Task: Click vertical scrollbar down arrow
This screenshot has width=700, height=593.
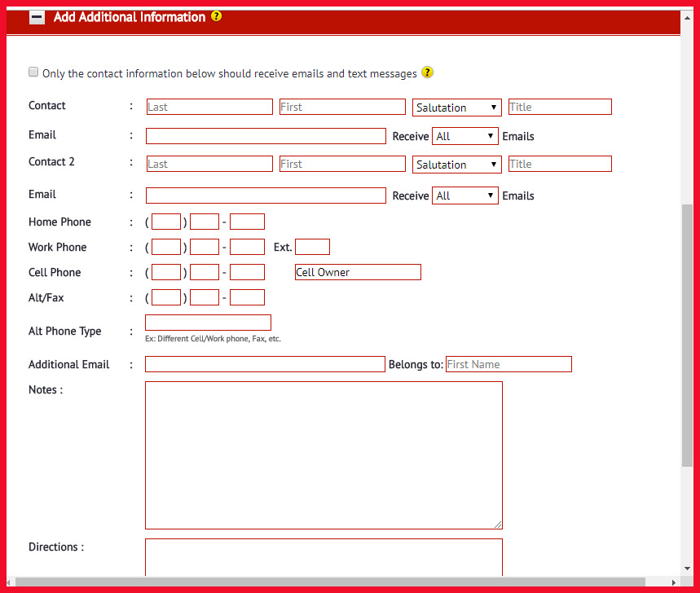Action: (687, 569)
